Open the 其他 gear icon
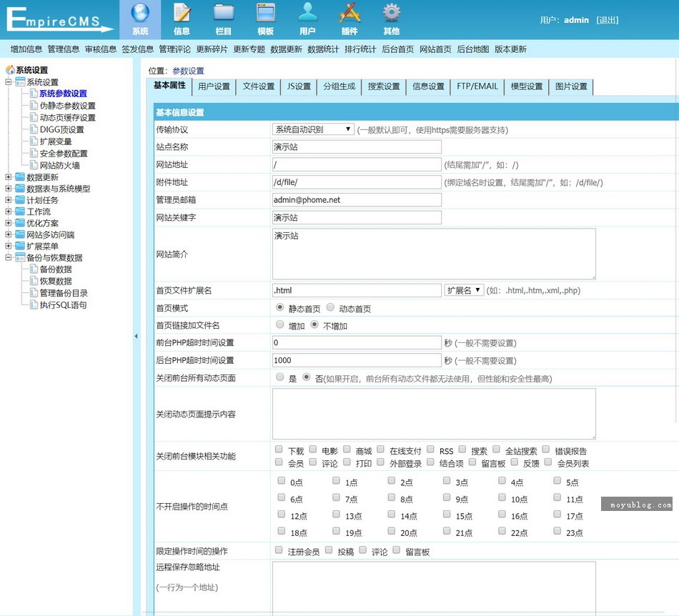Image resolution: width=679 pixels, height=616 pixels. 392,14
